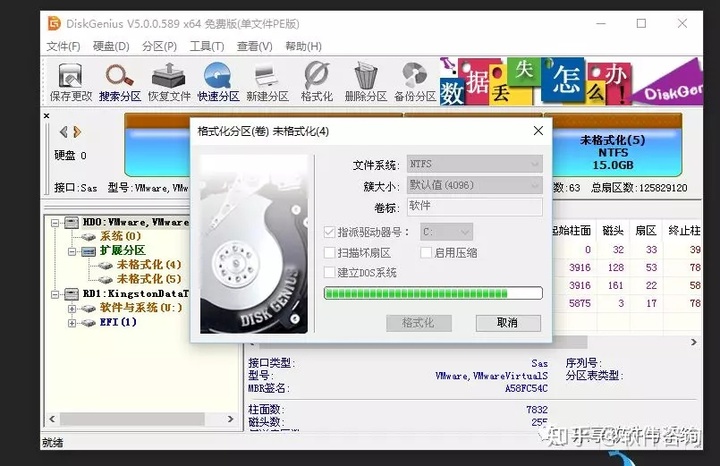This screenshot has height=466, width=720.
Task: Open the 文件系统 NTFS dropdown
Action: (475, 164)
